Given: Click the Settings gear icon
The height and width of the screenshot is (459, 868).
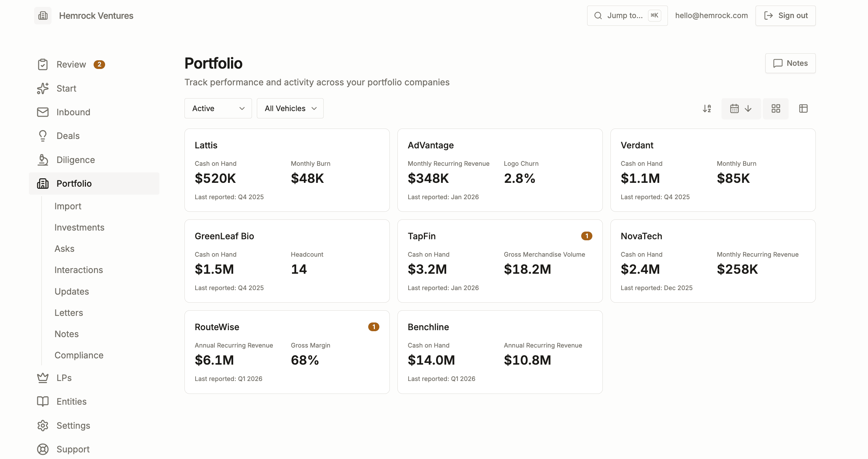Looking at the screenshot, I should coord(43,426).
